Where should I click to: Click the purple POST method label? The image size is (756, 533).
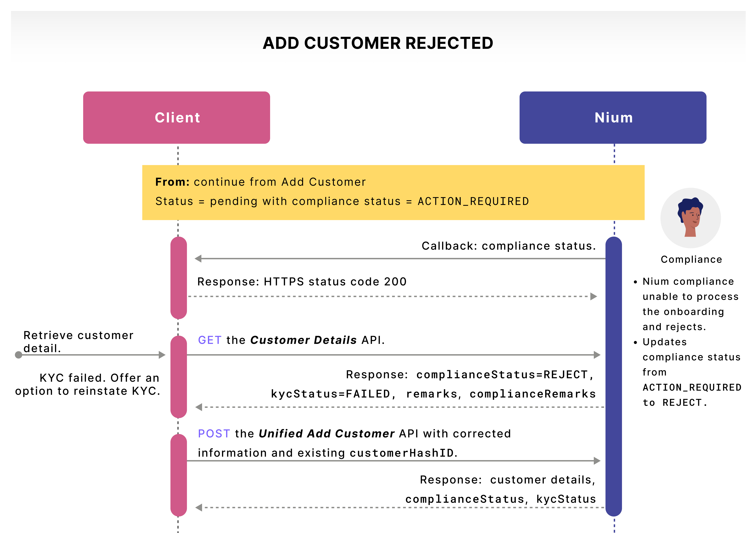(x=214, y=433)
